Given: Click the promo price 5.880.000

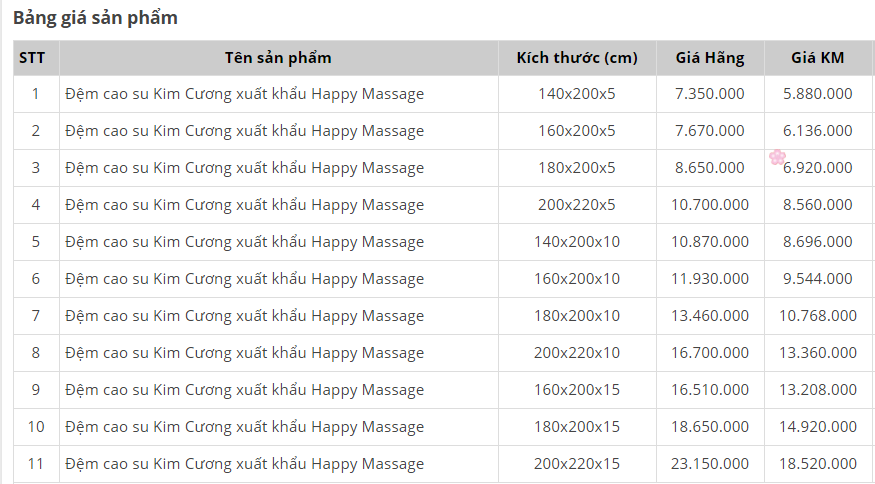Looking at the screenshot, I should (x=817, y=94).
